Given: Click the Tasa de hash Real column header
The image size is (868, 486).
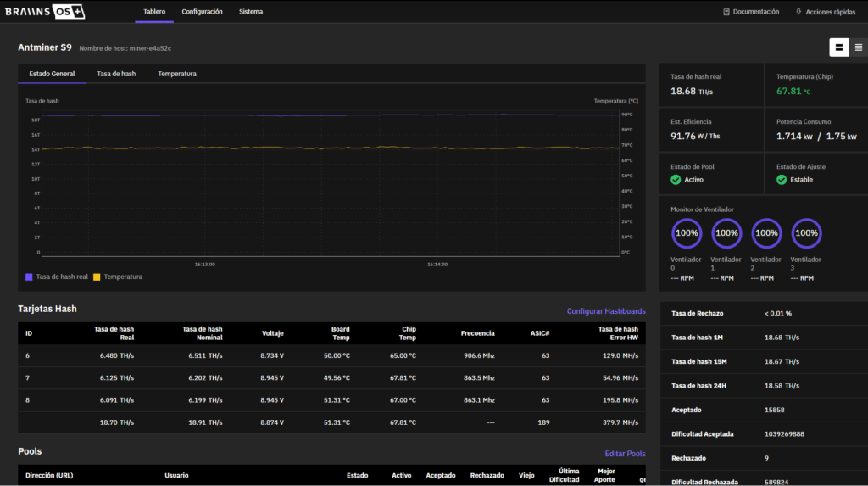Looking at the screenshot, I should [x=114, y=333].
